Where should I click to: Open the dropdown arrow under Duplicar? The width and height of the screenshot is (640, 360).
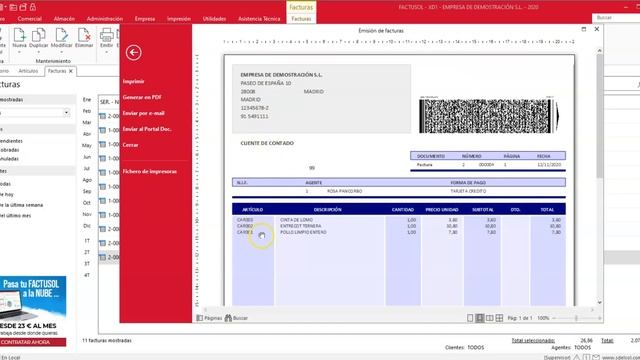point(39,52)
